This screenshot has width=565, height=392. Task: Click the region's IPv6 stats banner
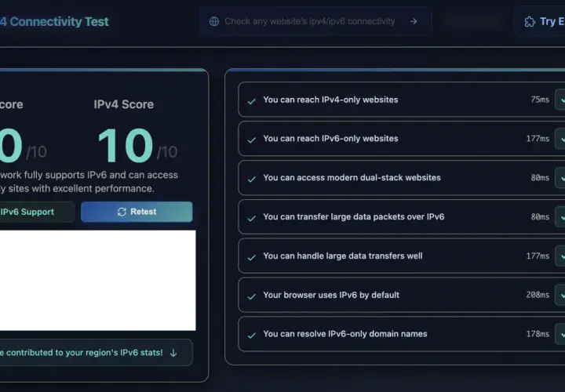(96, 352)
